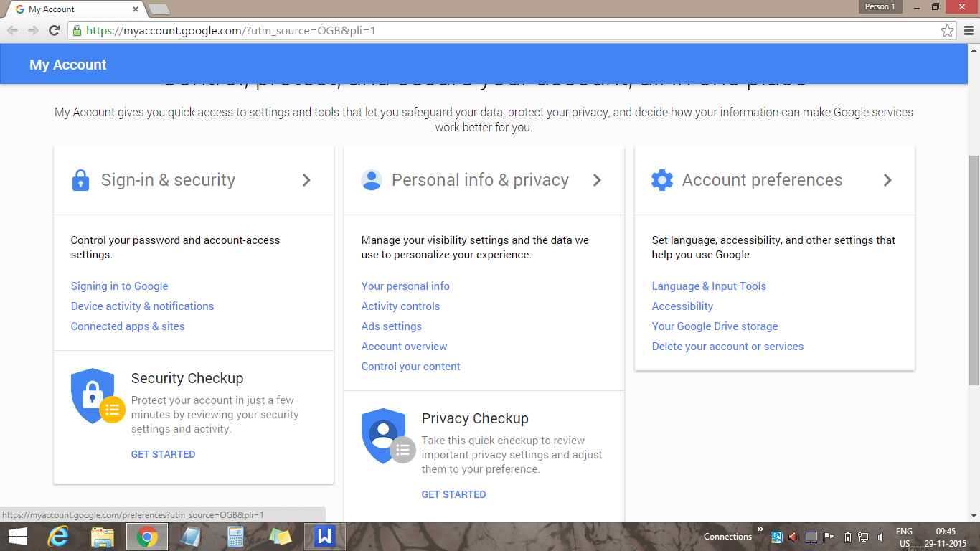Go back using the browser back arrow
Viewport: 980px width, 551px height.
(12, 30)
